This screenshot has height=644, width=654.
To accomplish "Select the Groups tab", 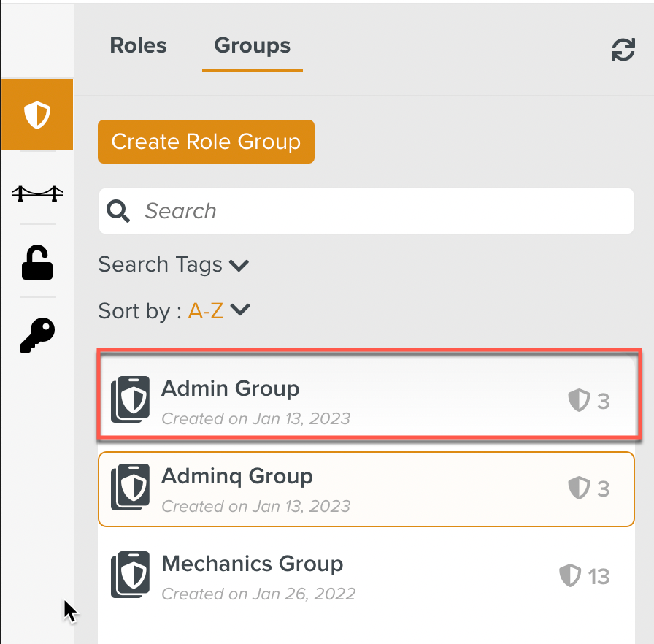I will coord(252,46).
